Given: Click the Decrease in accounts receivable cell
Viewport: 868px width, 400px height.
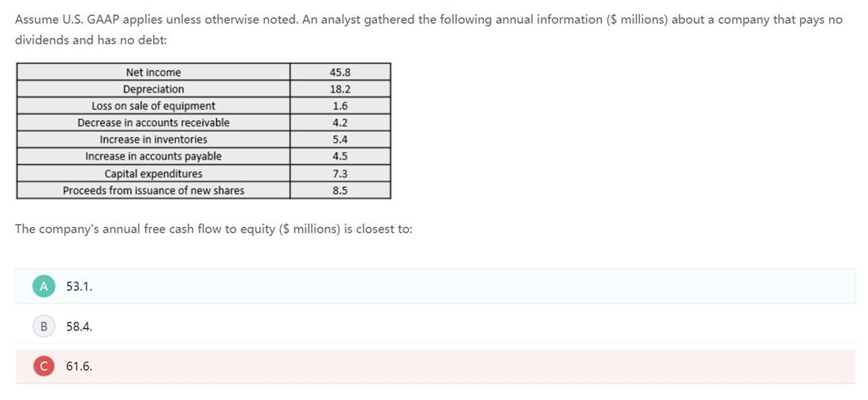Looking at the screenshot, I should 153,123.
